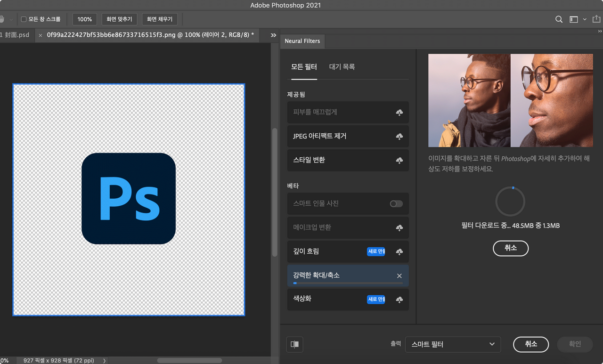Select the 피부를 매끄럽게 filter row
The image size is (603, 364).
(x=348, y=112)
